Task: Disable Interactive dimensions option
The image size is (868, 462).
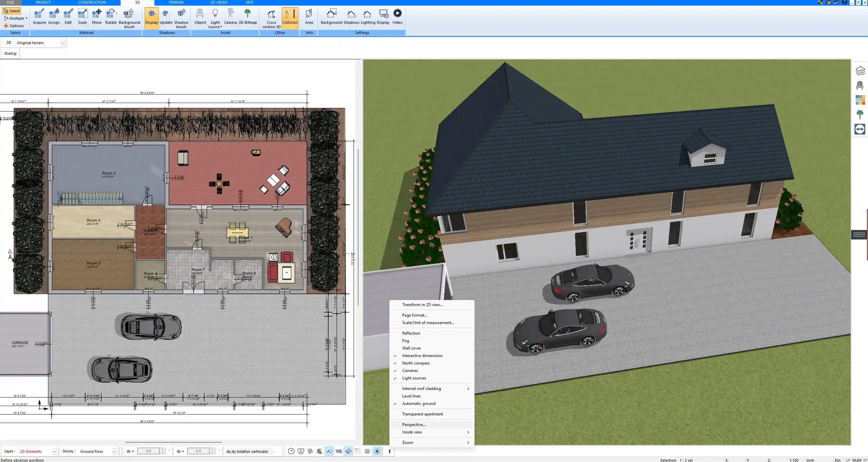Action: (422, 356)
